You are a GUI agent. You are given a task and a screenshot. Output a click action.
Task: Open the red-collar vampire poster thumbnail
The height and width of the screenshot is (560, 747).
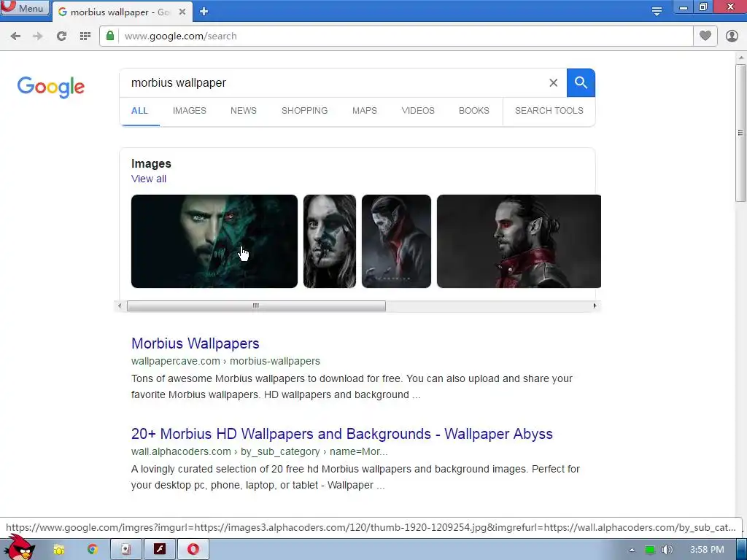pos(396,241)
